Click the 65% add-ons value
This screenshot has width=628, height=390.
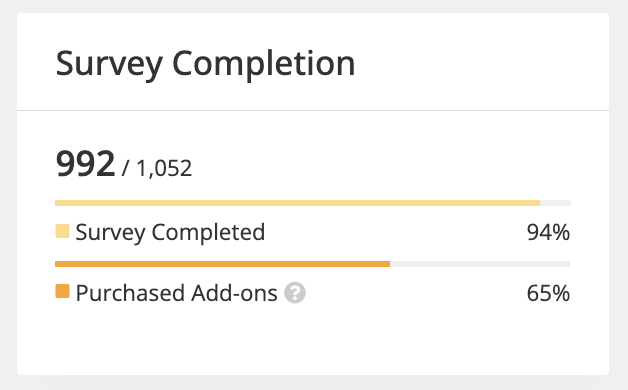(548, 293)
